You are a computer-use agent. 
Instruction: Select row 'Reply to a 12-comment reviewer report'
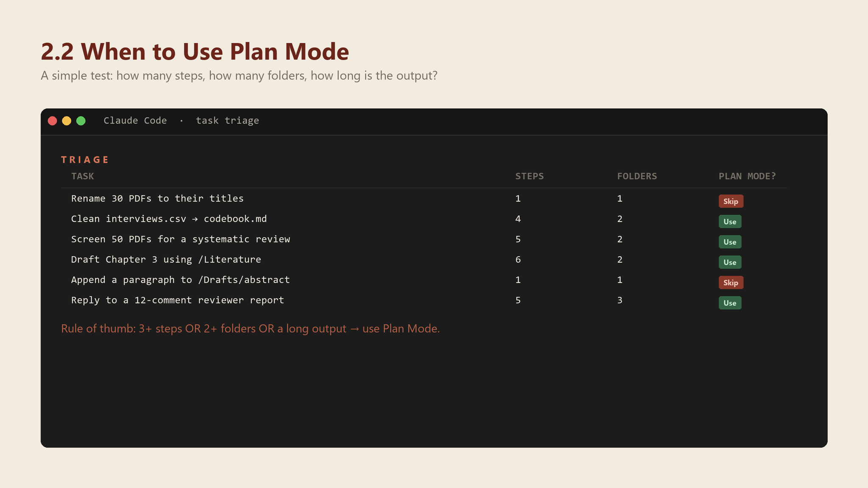424,300
